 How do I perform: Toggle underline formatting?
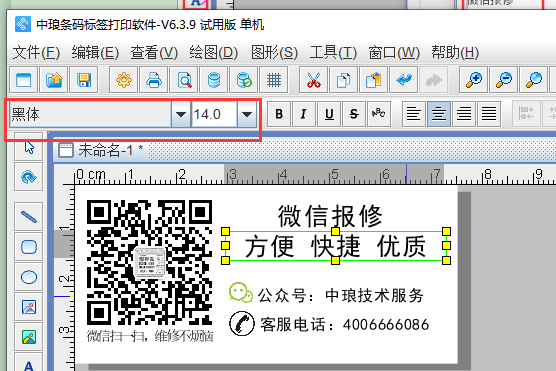click(x=329, y=114)
